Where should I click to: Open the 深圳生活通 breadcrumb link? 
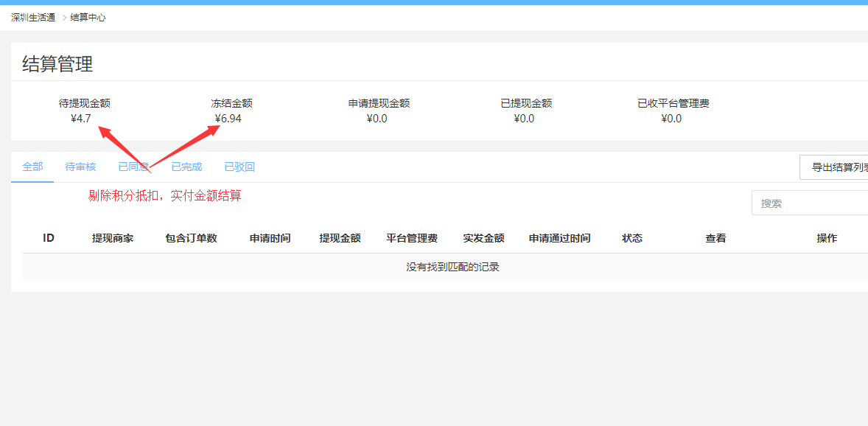coord(31,17)
